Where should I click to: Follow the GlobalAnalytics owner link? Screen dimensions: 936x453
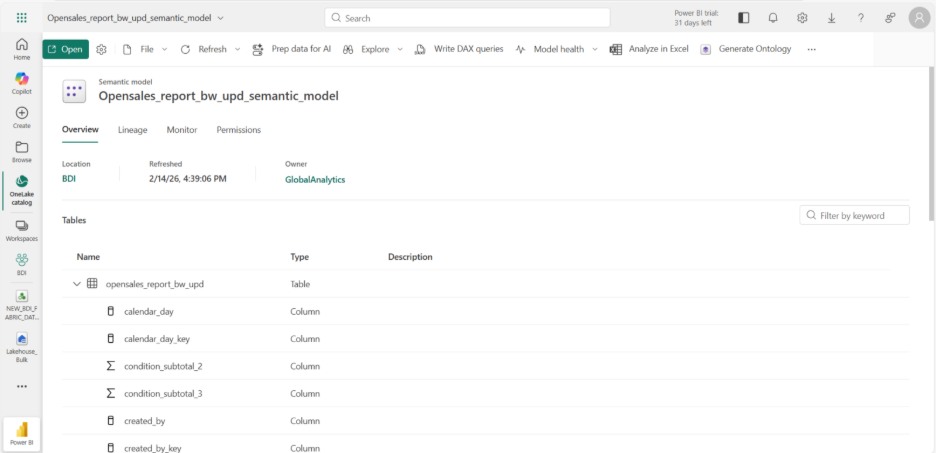click(315, 180)
